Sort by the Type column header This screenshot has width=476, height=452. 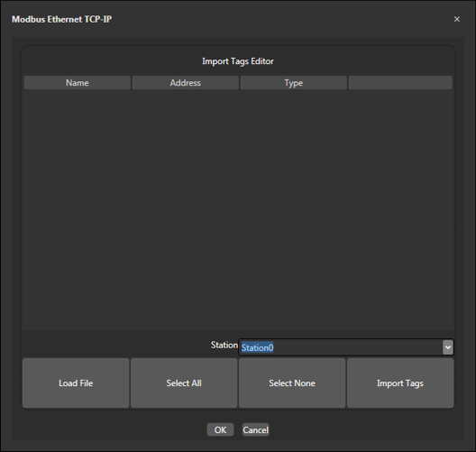[x=293, y=83]
